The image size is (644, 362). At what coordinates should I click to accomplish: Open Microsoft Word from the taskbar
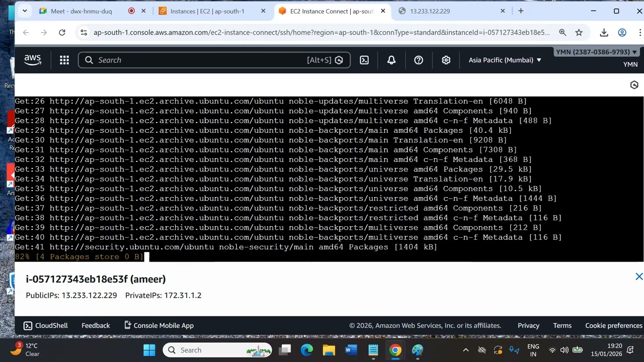pos(351,350)
